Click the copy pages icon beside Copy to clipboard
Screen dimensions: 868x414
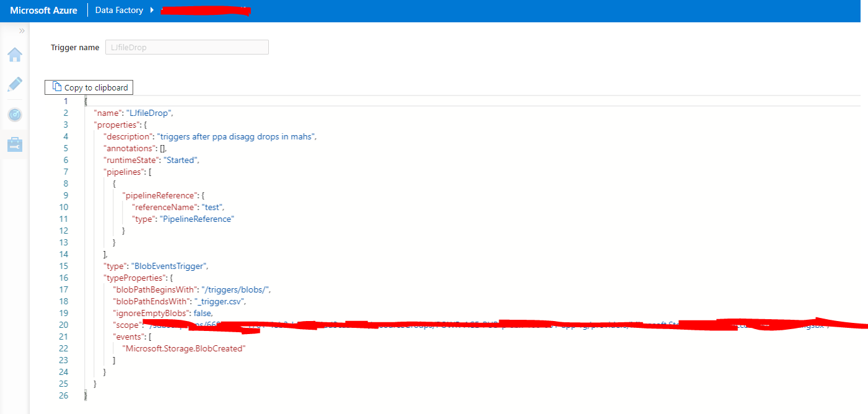click(56, 87)
